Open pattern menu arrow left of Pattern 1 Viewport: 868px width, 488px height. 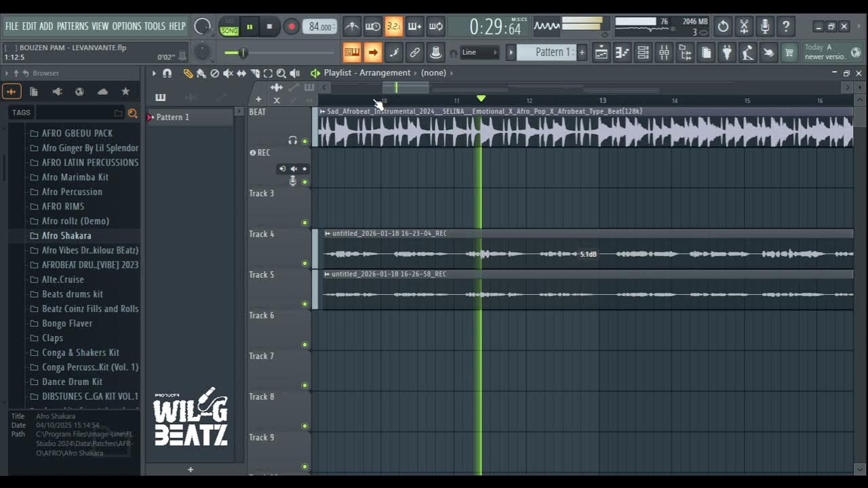511,52
